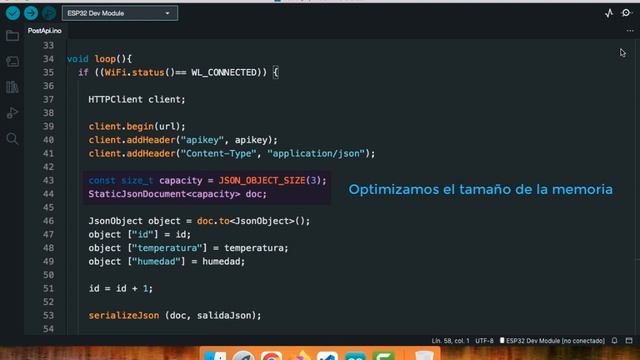Click the Ln 58, col 1 status entry

coord(450,340)
